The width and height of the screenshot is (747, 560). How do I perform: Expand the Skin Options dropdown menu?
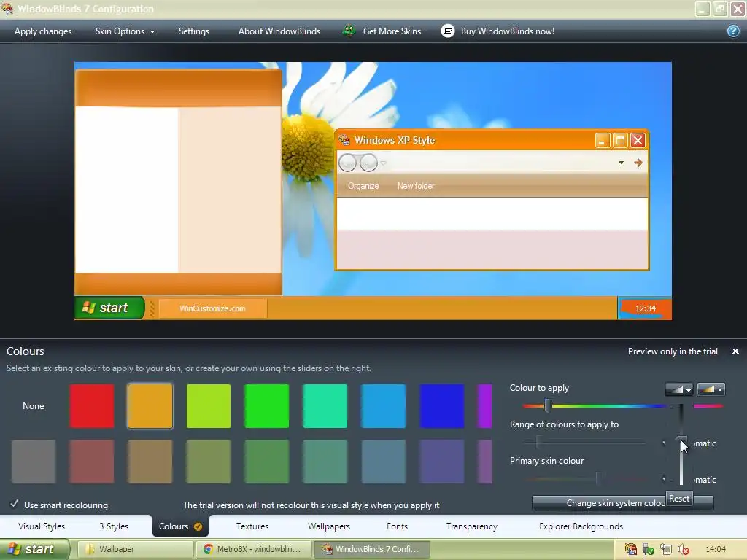tap(125, 31)
